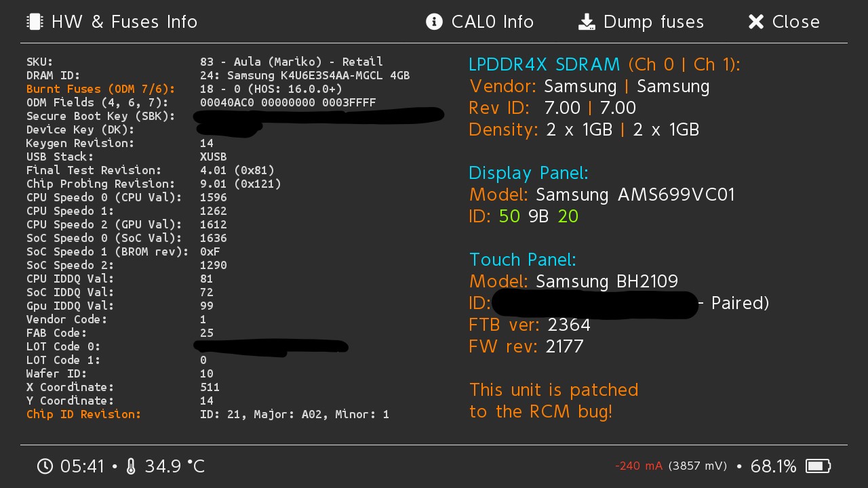Click the "LOT Code 0:" label
The height and width of the screenshot is (488, 868).
pos(64,346)
